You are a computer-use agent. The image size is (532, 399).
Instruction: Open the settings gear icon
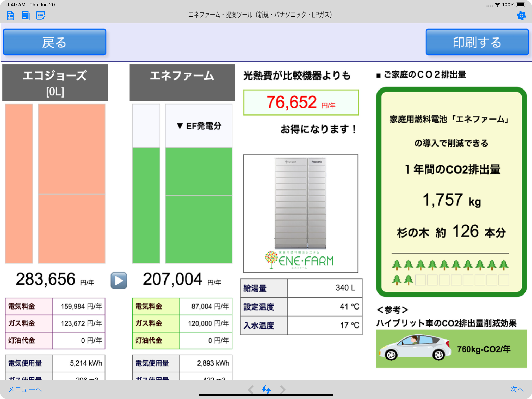pyautogui.click(x=521, y=16)
